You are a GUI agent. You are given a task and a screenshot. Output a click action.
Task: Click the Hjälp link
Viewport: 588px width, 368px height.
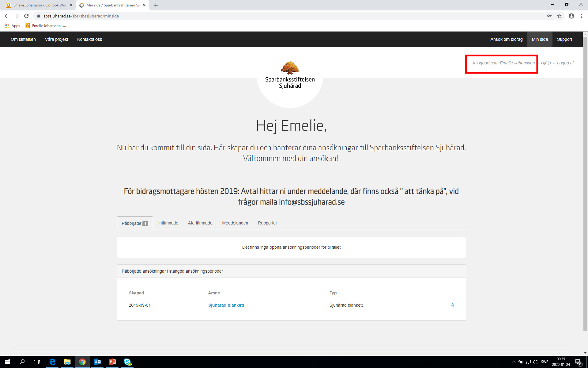point(546,63)
